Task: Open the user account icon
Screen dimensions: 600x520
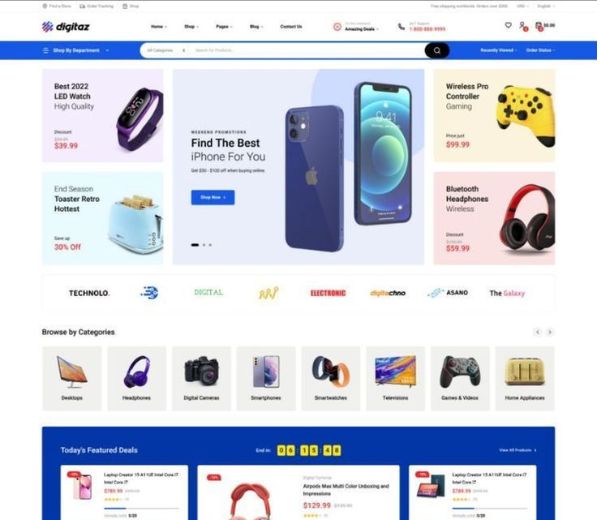Action: [523, 26]
